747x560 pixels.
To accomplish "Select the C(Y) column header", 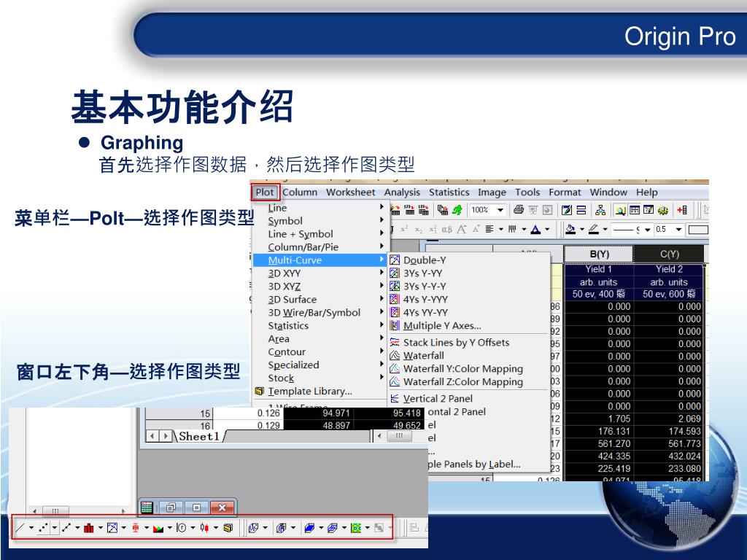I will [x=670, y=254].
